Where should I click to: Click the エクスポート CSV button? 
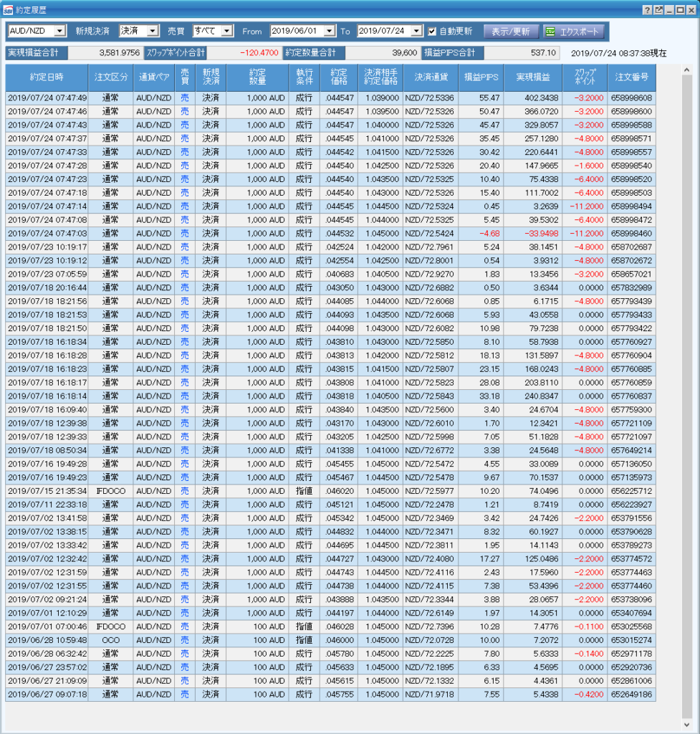click(573, 32)
